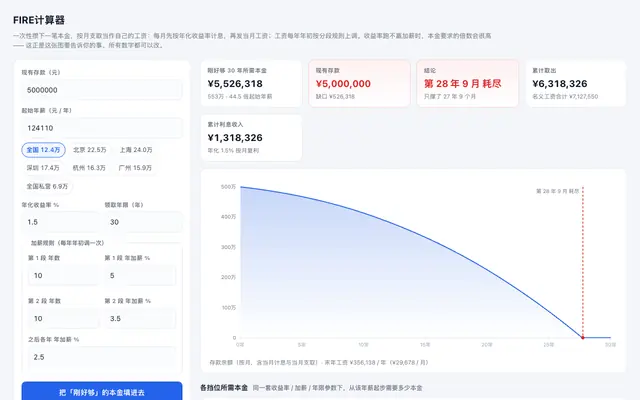Click the red depletion marker dot on chart
The width and height of the screenshot is (640, 400).
(x=582, y=338)
